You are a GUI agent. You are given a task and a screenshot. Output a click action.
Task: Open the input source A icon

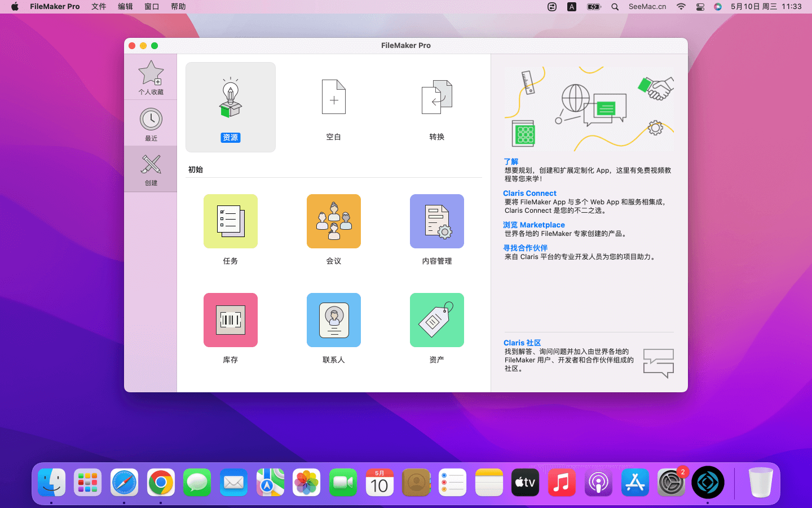click(572, 7)
